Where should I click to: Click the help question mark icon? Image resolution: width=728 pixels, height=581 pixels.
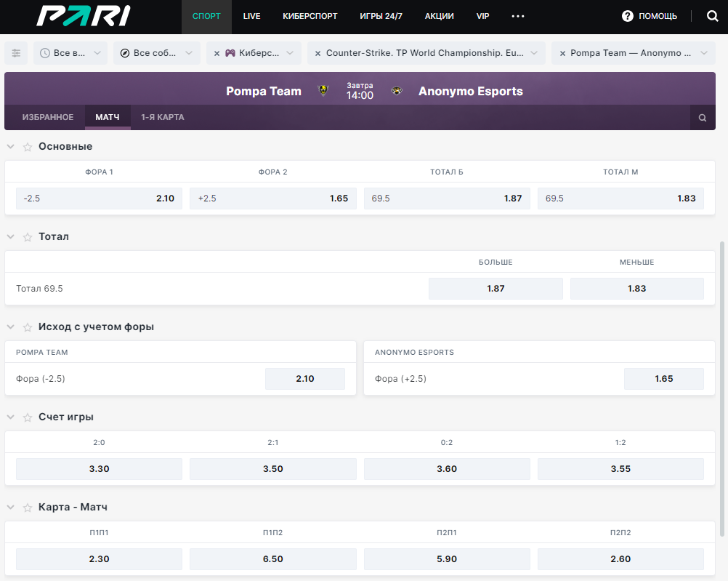tap(627, 16)
